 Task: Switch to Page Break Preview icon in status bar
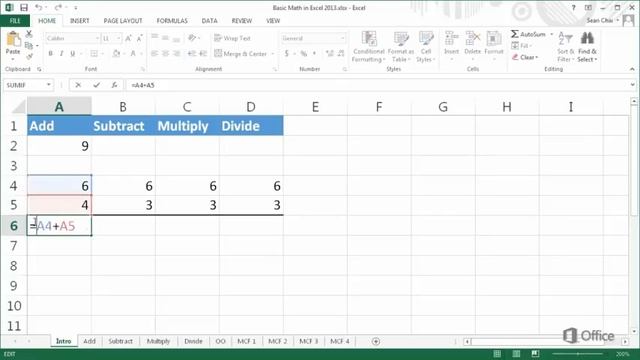coord(535,353)
